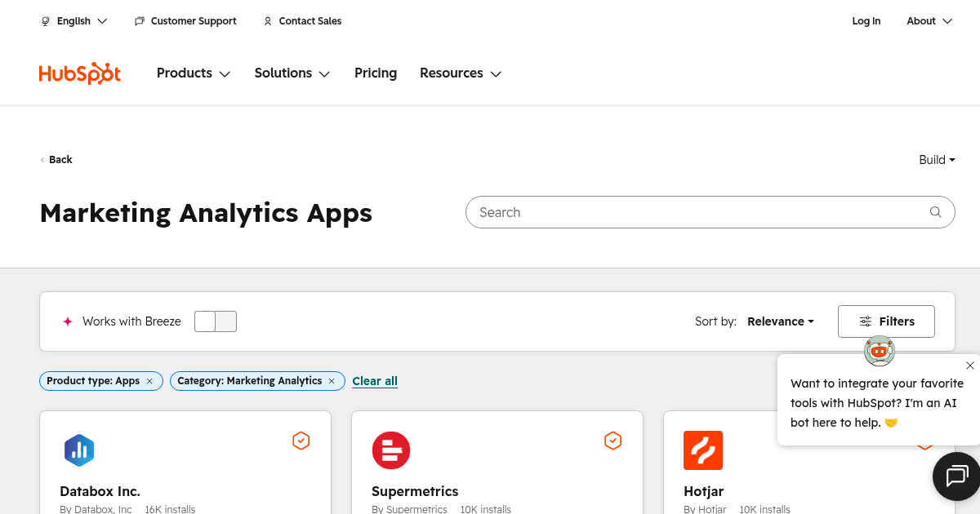This screenshot has width=980, height=514.
Task: Click the Back arrow chevron
Action: pos(42,160)
